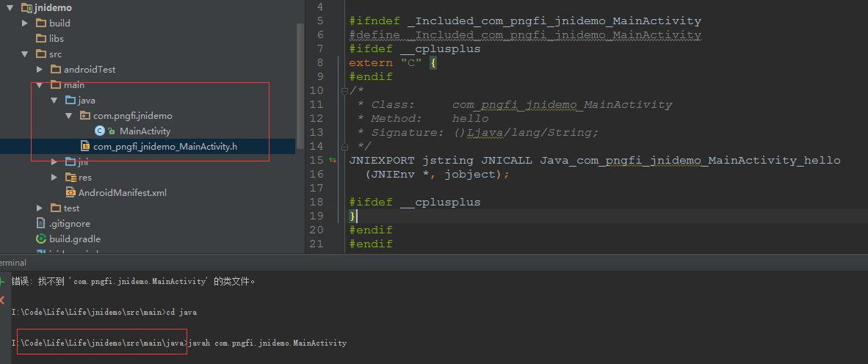868x364 pixels.
Task: Expand the test folder
Action: tap(40, 208)
